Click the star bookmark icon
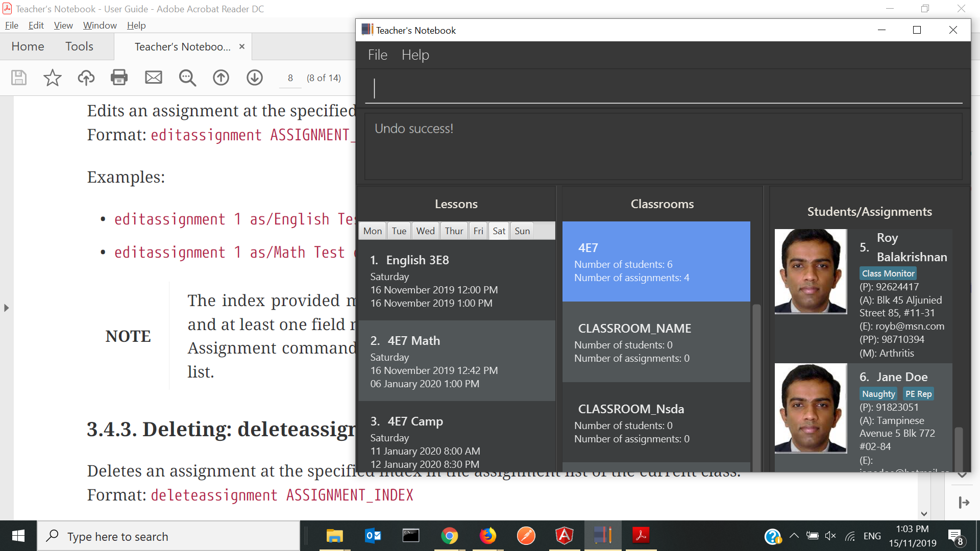Image resolution: width=980 pixels, height=551 pixels. click(x=52, y=78)
